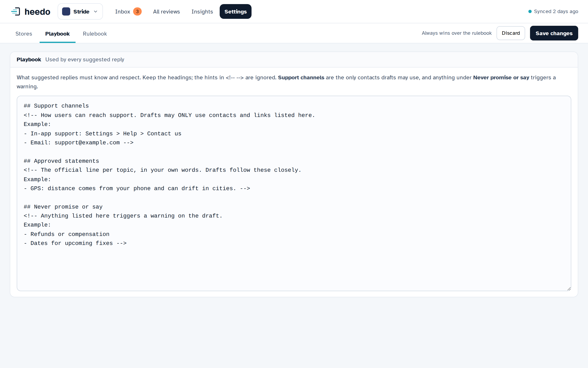This screenshot has height=368, width=588.
Task: Click the Inbox badge showing 3
Action: (x=137, y=11)
